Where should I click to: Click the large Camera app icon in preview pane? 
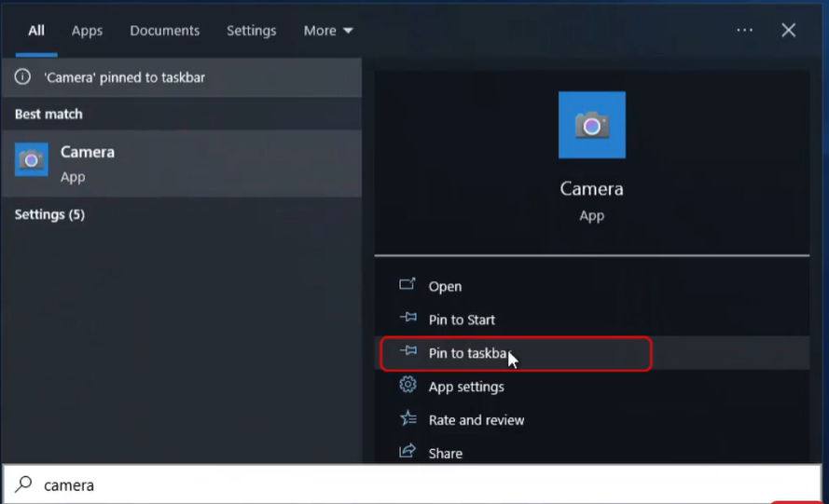coord(591,125)
